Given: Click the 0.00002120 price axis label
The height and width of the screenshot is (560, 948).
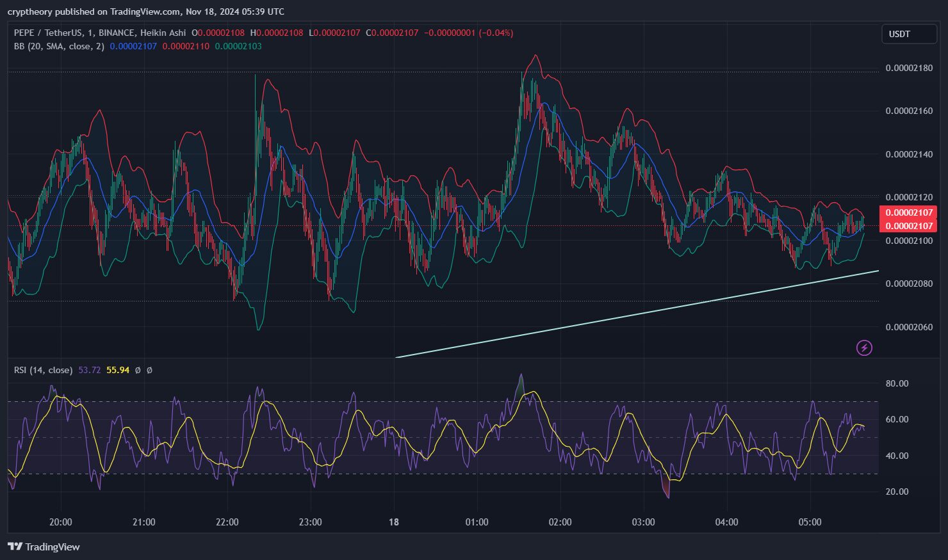Looking at the screenshot, I should pyautogui.click(x=909, y=197).
